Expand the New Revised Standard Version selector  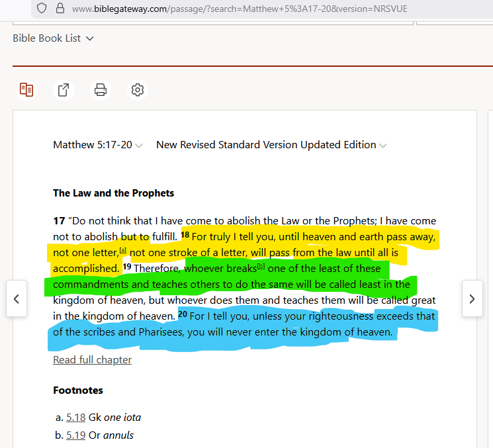(x=271, y=145)
